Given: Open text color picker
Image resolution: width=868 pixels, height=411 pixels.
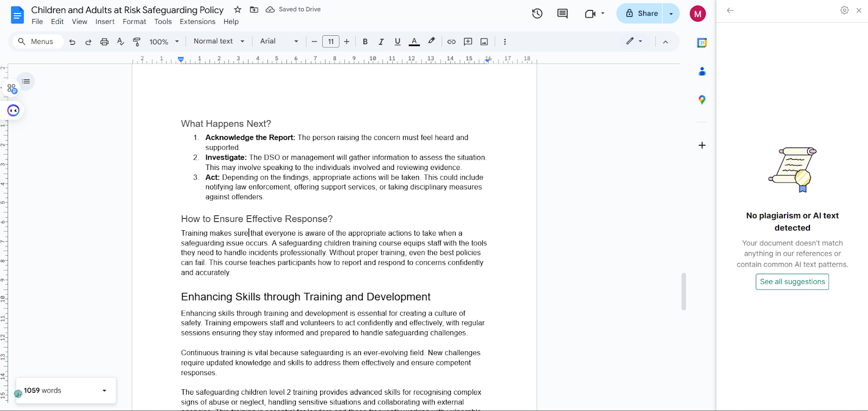Looking at the screenshot, I should coord(414,42).
